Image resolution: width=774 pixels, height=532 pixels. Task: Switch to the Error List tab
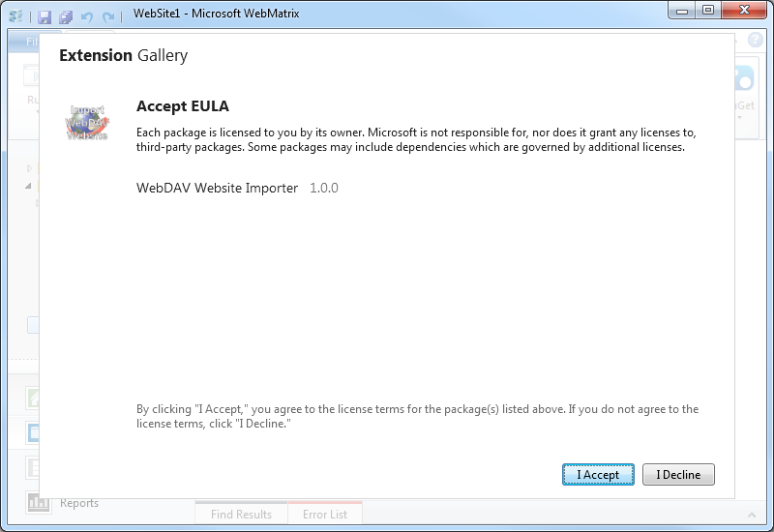point(325,515)
